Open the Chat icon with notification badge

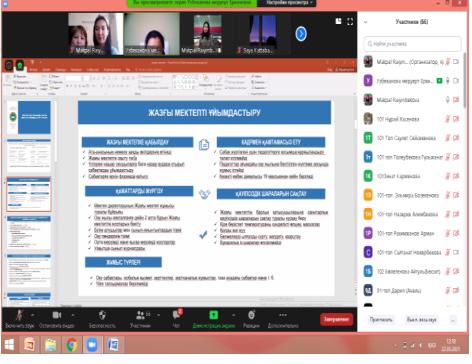pyautogui.click(x=177, y=314)
